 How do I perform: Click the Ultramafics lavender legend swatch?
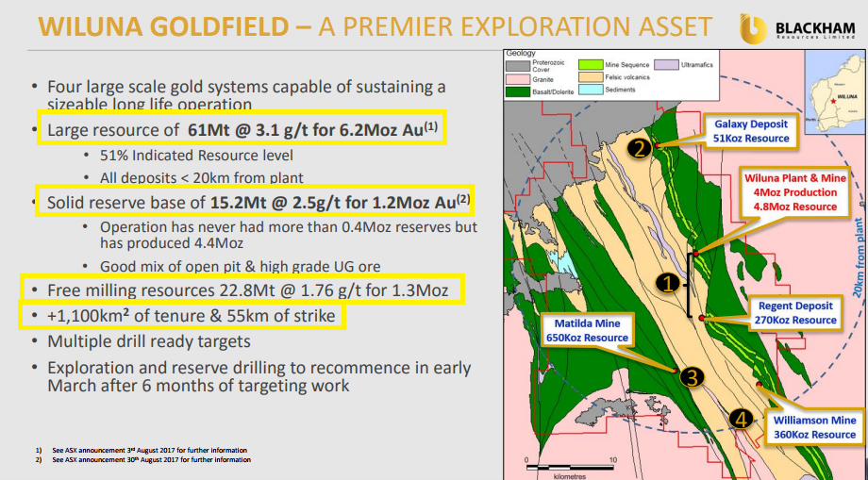click(x=666, y=65)
